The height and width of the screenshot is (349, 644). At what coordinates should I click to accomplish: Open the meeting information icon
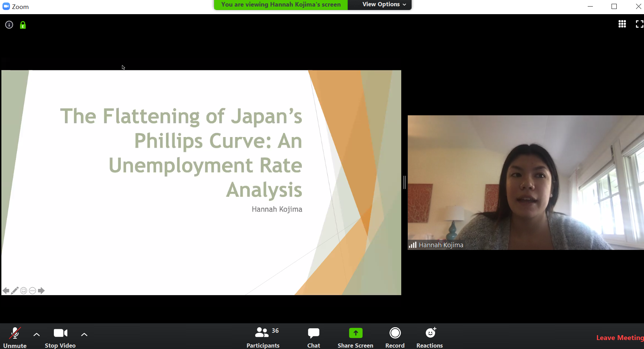tap(9, 25)
